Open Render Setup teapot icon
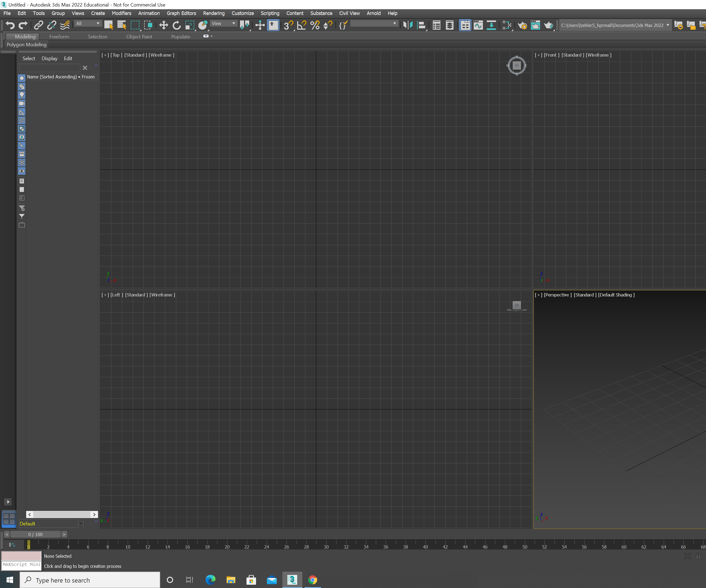 pyautogui.click(x=522, y=25)
